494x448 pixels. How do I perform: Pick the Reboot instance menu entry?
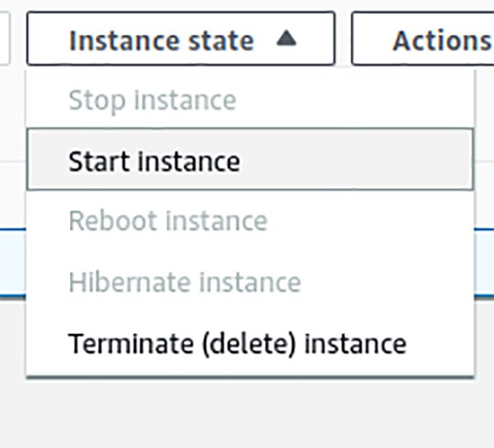(168, 221)
